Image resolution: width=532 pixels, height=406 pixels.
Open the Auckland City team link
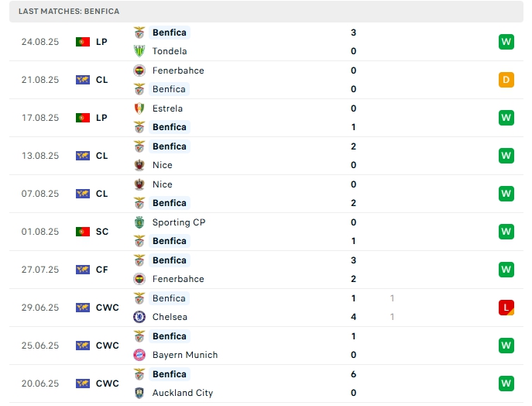coord(183,393)
